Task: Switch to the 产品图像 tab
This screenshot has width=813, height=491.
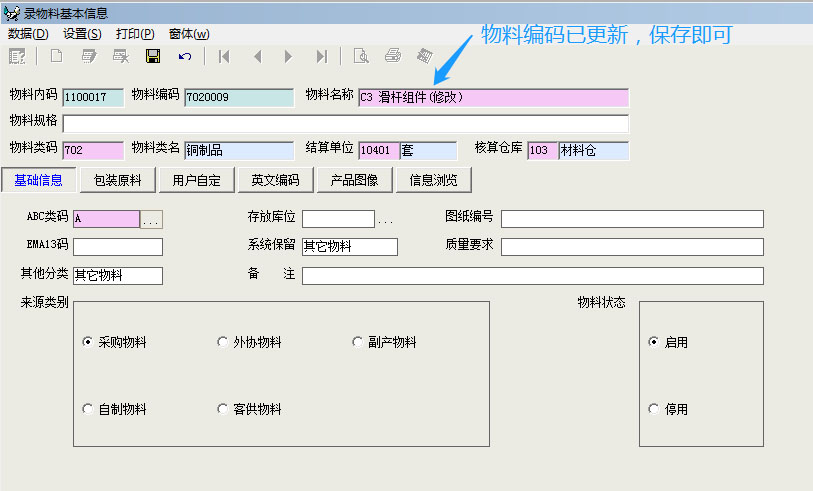Action: pos(355,181)
